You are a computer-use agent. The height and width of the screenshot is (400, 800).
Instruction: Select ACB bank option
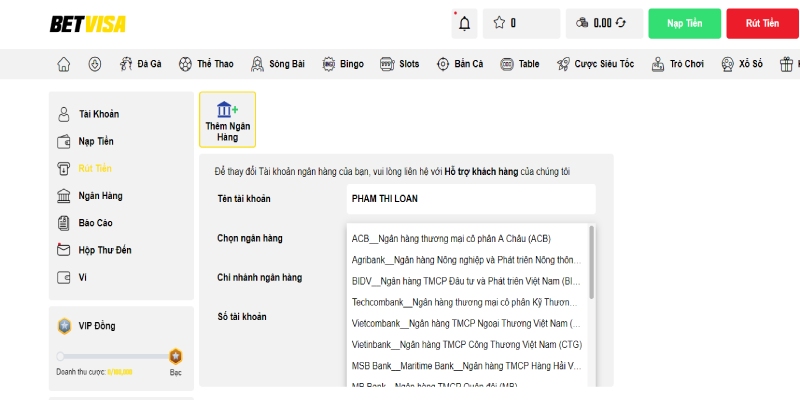[467, 239]
